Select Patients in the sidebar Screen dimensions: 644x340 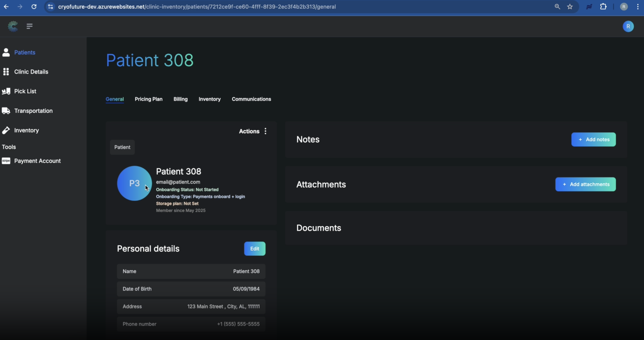24,52
